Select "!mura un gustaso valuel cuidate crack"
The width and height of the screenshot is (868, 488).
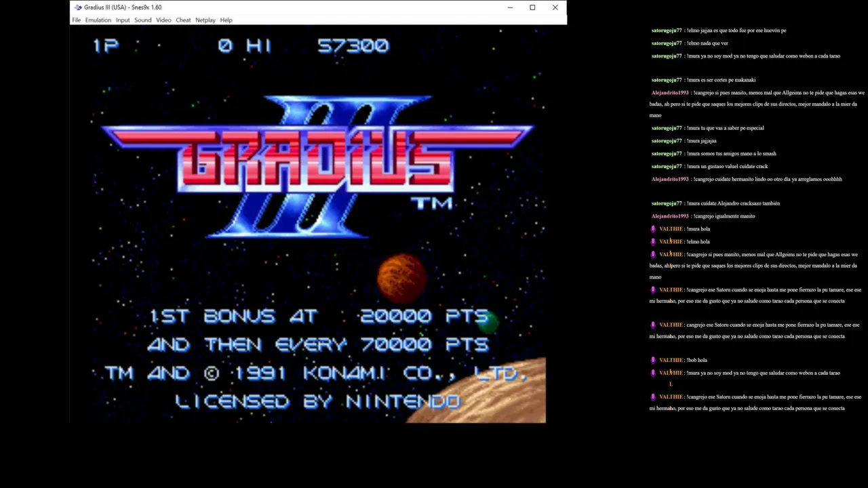click(x=726, y=167)
